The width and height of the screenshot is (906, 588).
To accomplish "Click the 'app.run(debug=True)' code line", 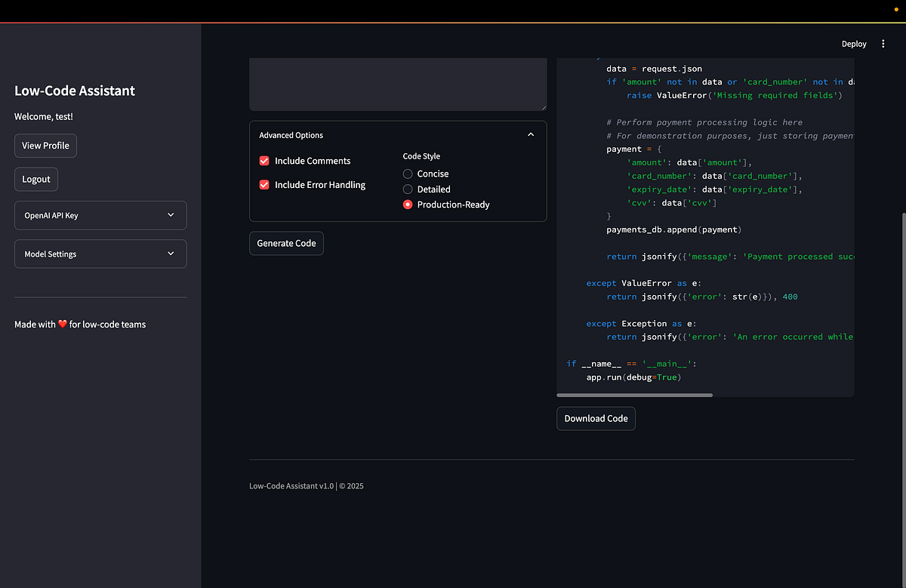I will click(633, 377).
